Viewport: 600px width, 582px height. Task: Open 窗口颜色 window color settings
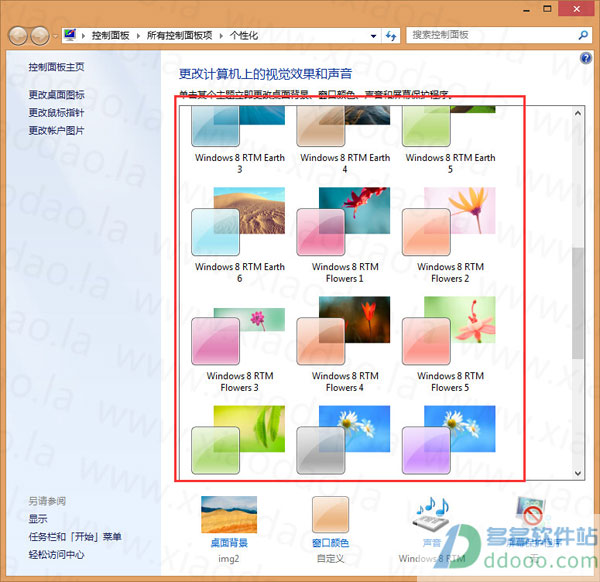[x=330, y=530]
